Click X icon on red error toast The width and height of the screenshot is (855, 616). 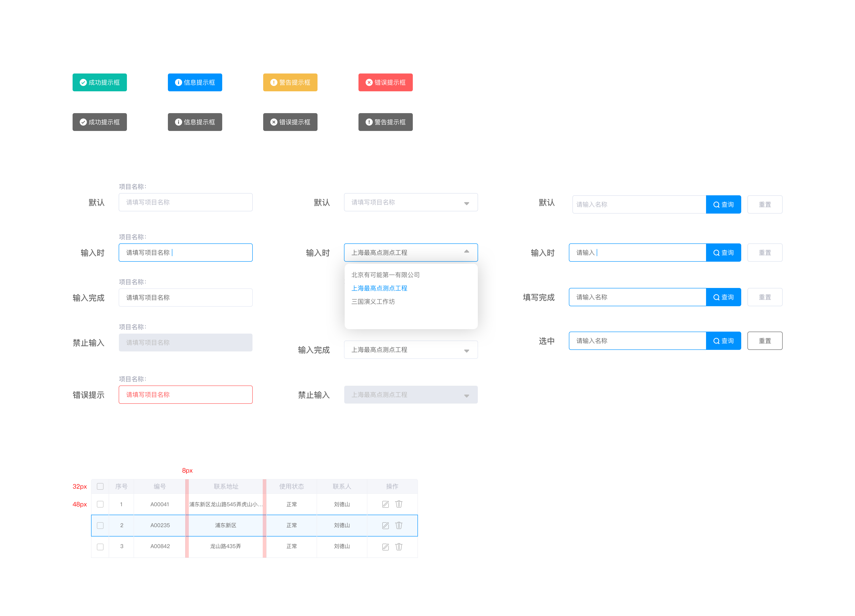pyautogui.click(x=369, y=83)
